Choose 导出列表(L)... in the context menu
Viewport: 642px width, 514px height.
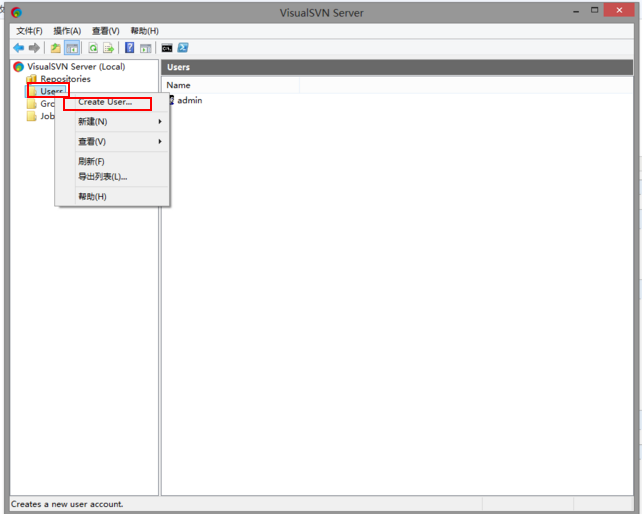click(x=112, y=177)
